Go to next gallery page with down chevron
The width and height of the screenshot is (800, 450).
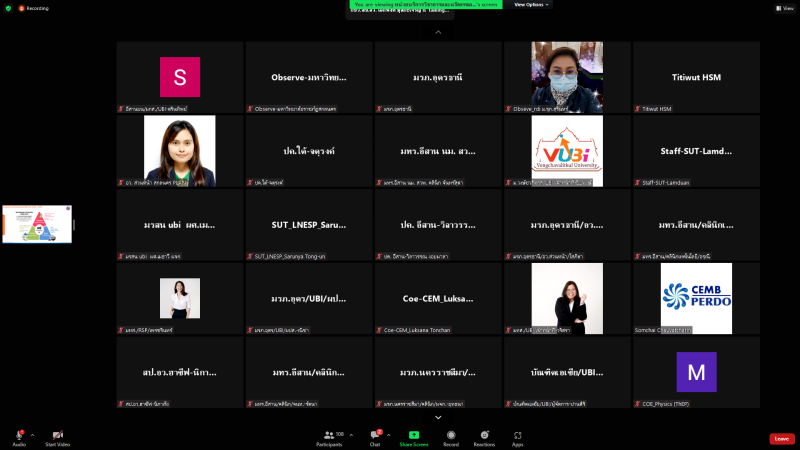(437, 415)
